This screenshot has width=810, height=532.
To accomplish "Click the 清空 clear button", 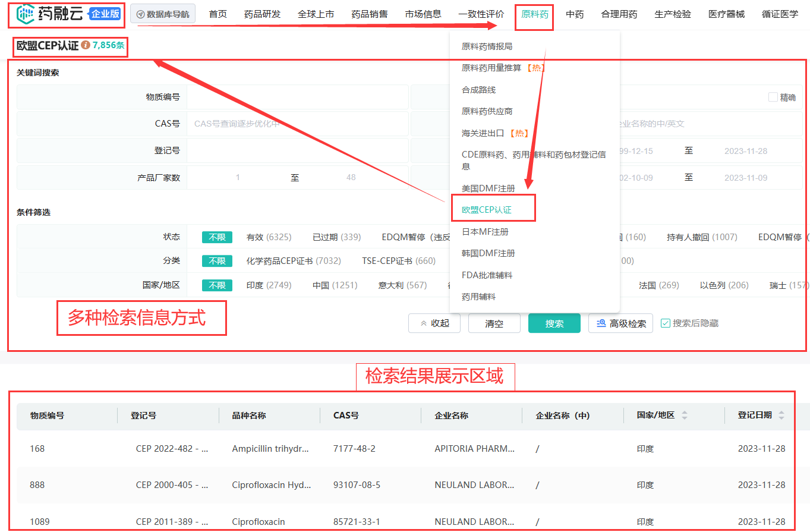I will 494,323.
